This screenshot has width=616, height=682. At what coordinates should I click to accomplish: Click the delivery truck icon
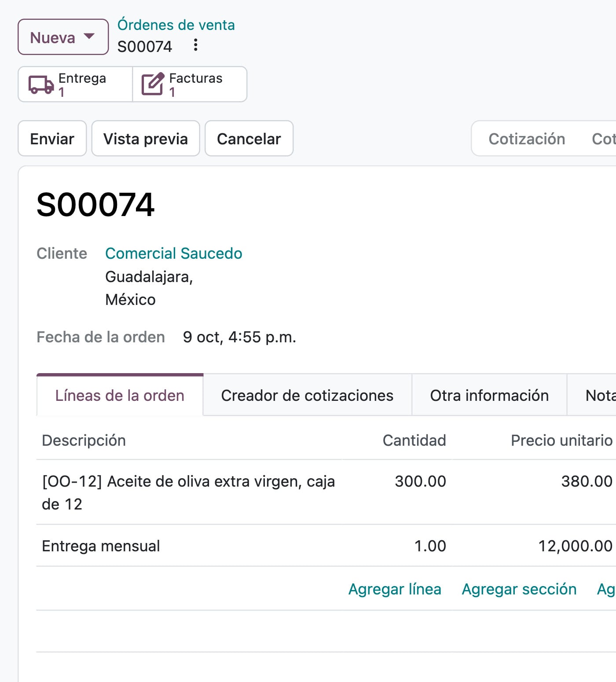tap(41, 84)
